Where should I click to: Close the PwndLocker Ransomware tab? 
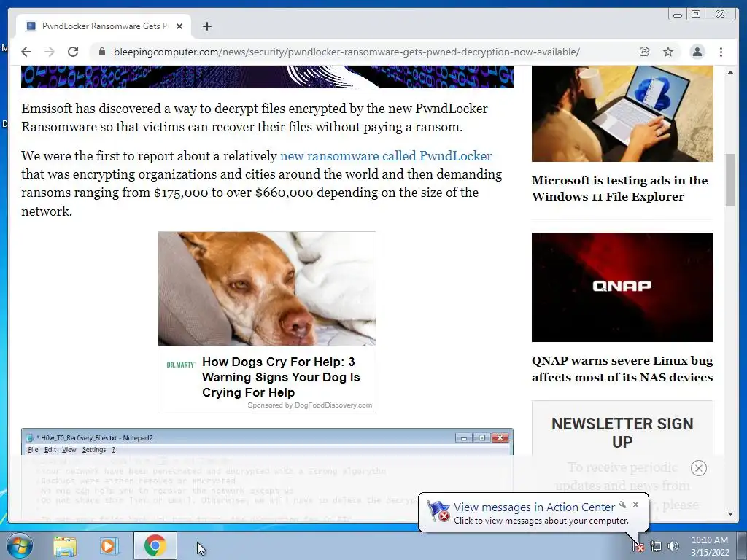(x=179, y=26)
